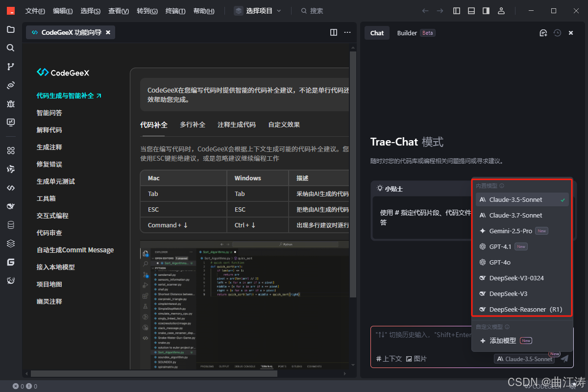
Task: Open the 转到(G) menu
Action: (147, 11)
